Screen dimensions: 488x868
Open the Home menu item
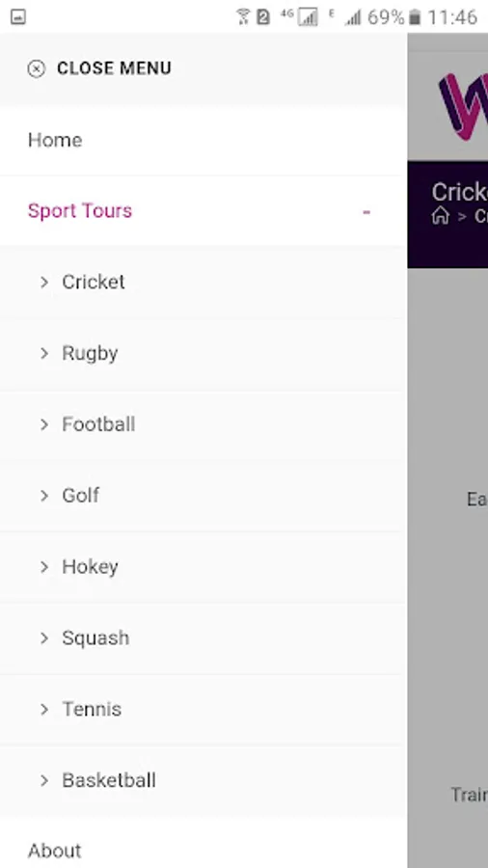click(203, 141)
